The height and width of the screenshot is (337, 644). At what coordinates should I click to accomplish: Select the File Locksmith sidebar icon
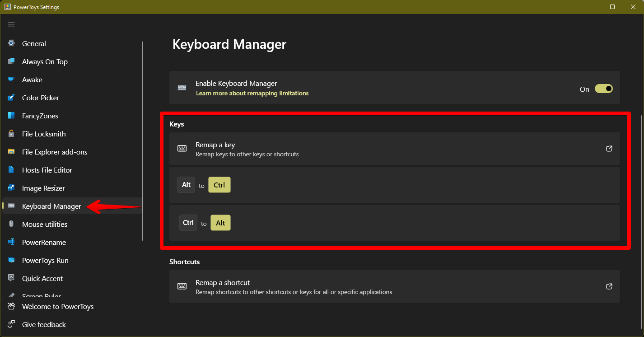(x=11, y=134)
